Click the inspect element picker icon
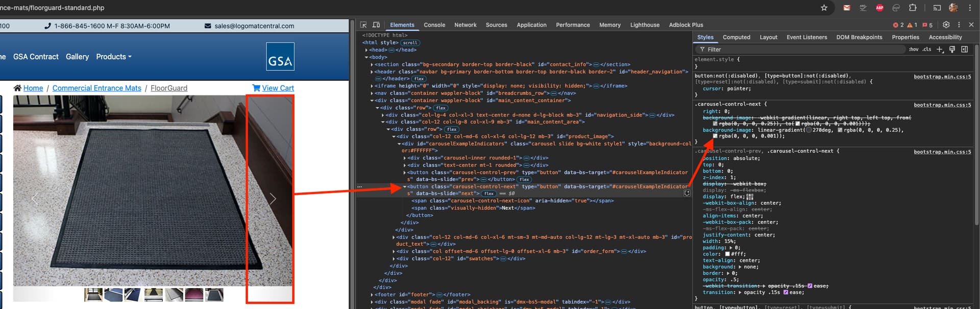 pyautogui.click(x=363, y=25)
